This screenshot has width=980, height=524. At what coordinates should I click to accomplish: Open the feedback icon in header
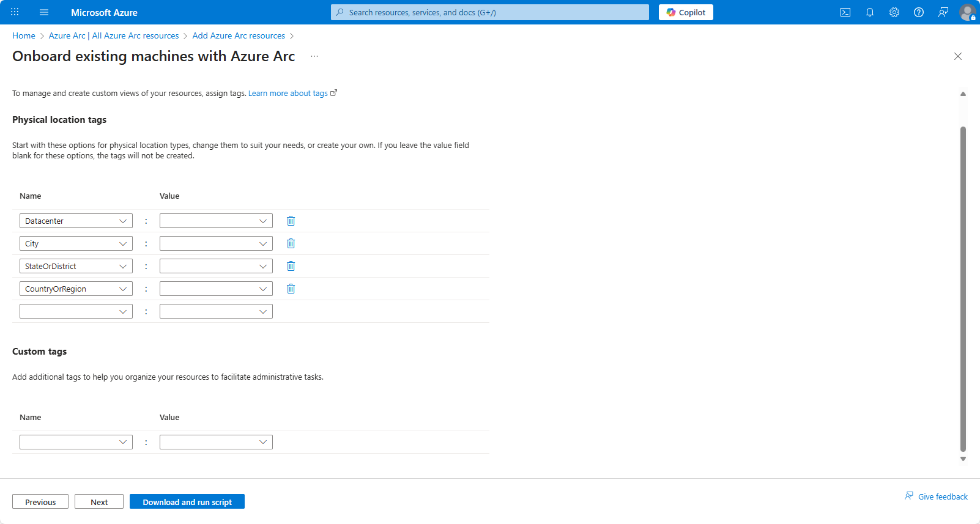[x=943, y=12]
